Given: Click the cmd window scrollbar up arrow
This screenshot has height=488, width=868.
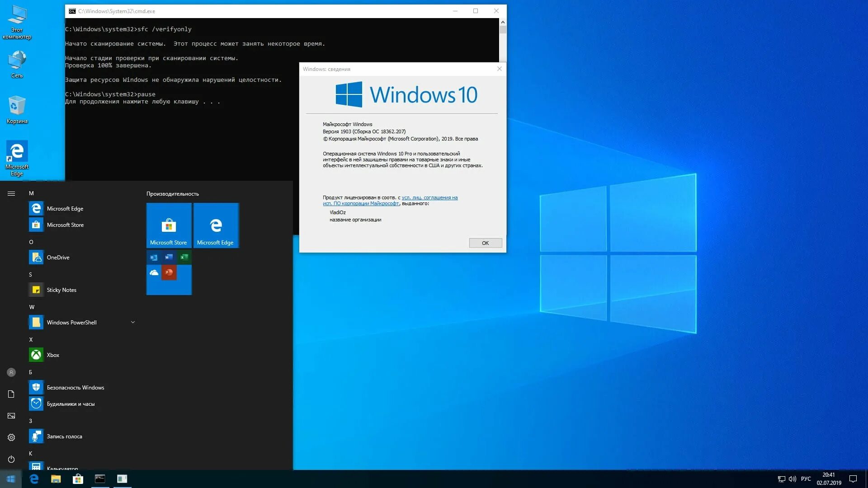Looking at the screenshot, I should coord(503,22).
